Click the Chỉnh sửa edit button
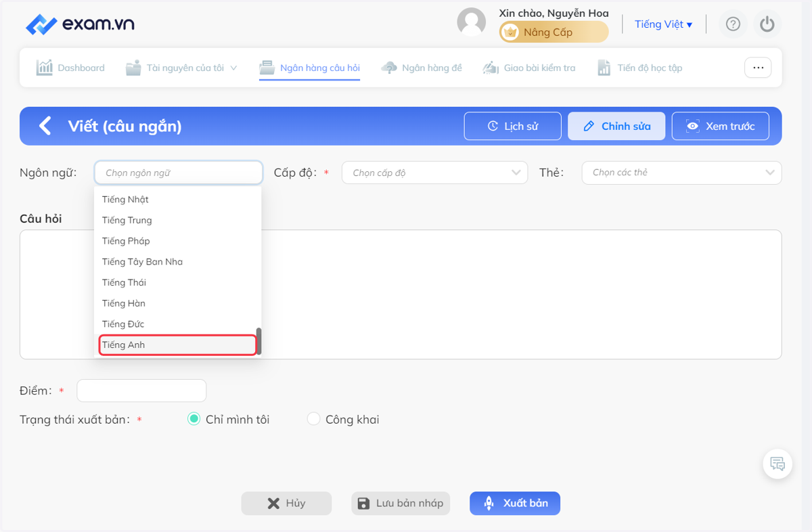This screenshot has height=532, width=812. [x=616, y=126]
